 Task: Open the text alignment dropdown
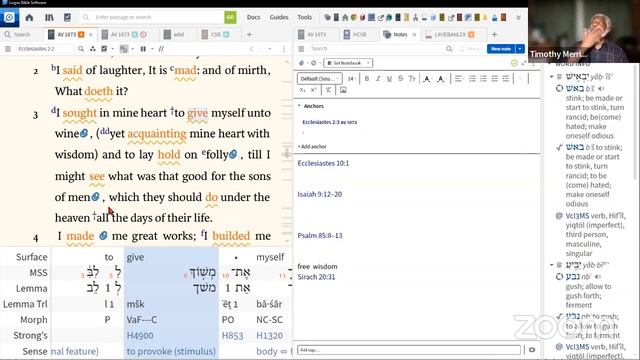click(x=460, y=78)
